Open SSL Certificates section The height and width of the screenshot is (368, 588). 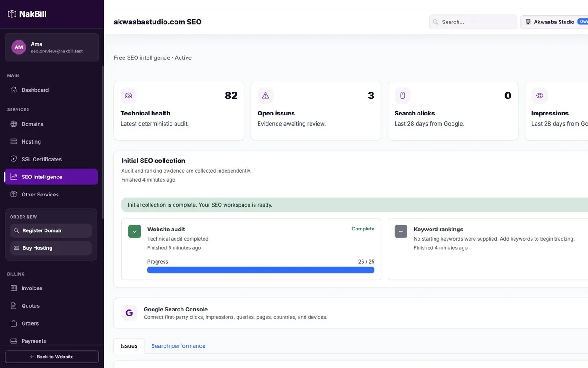(x=51, y=159)
